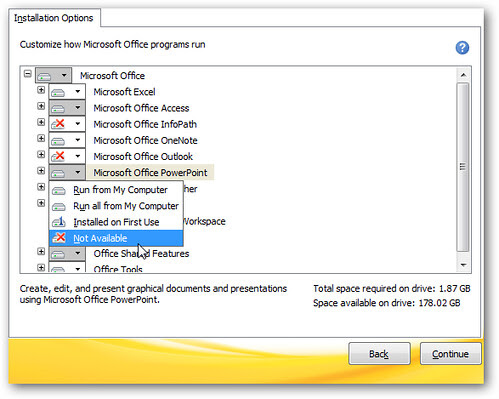The image size is (499, 399).
Task: Open install dropdown arrow for Microsoft Office PowerPoint
Action: 78,172
